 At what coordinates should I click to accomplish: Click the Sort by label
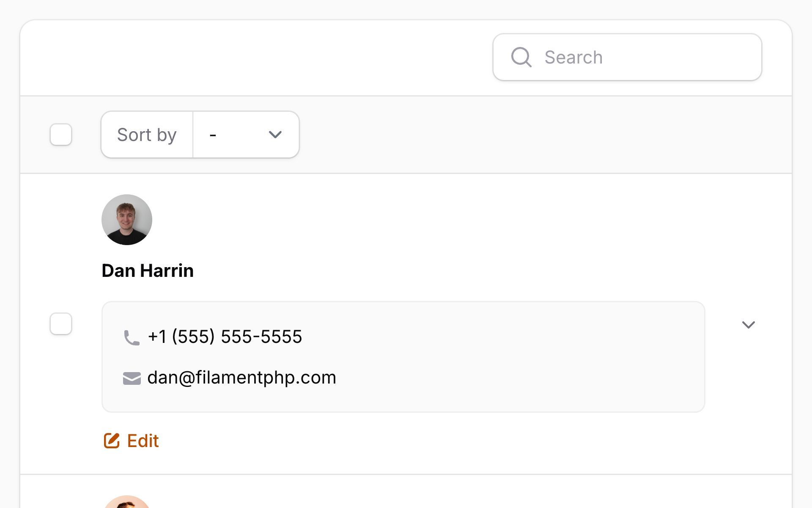coord(147,135)
